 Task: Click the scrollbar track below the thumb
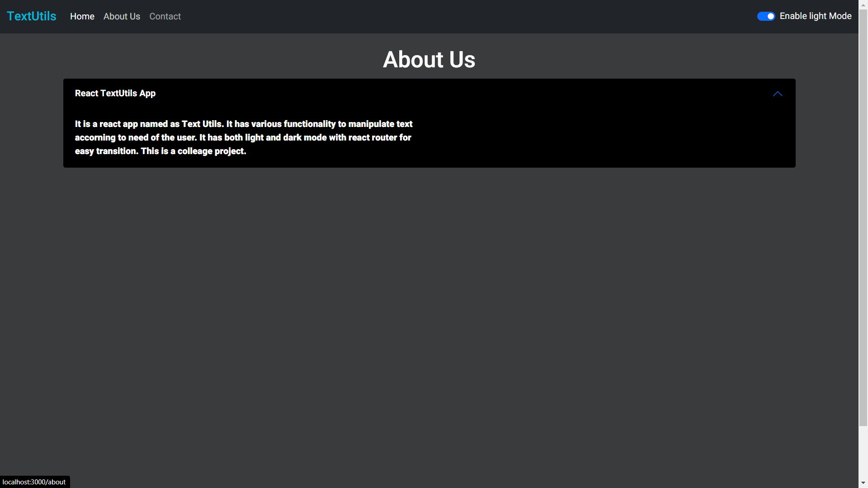[863, 452]
